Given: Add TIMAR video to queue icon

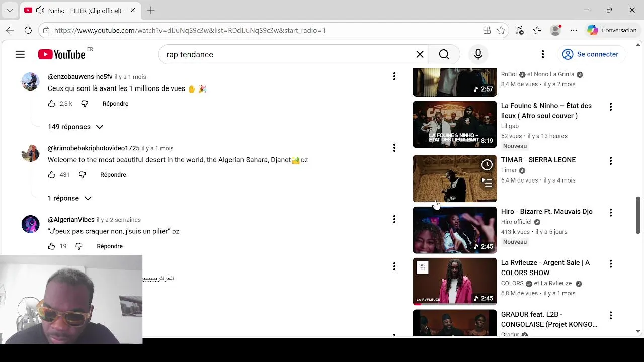Looking at the screenshot, I should [487, 182].
